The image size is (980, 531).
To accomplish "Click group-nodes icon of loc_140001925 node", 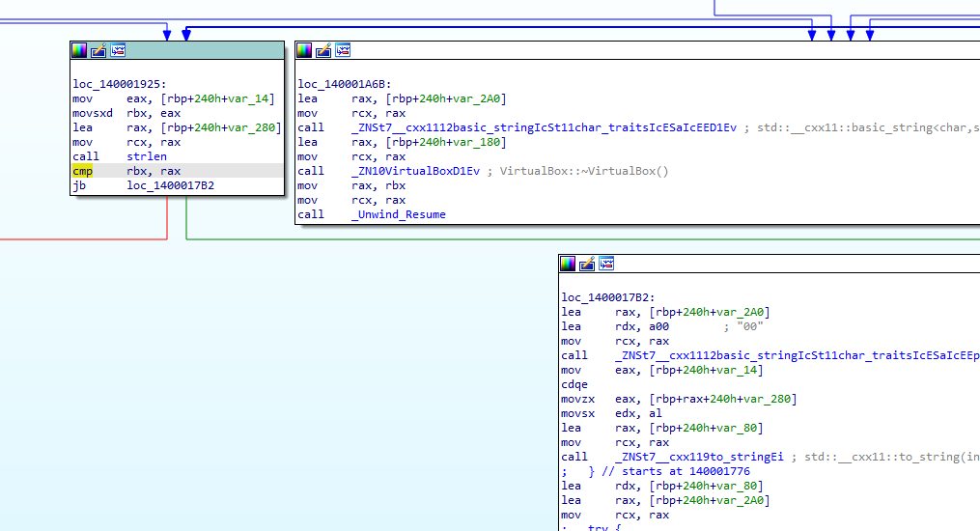I will (118, 50).
